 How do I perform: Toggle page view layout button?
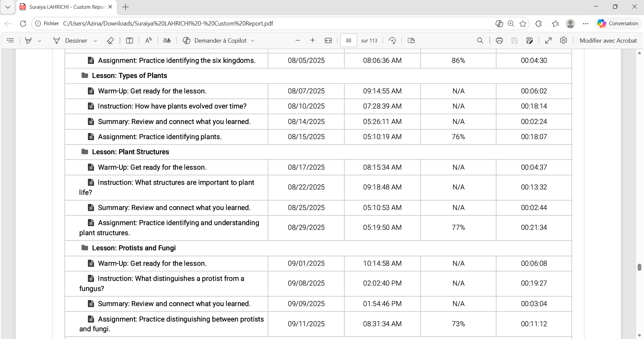(411, 41)
